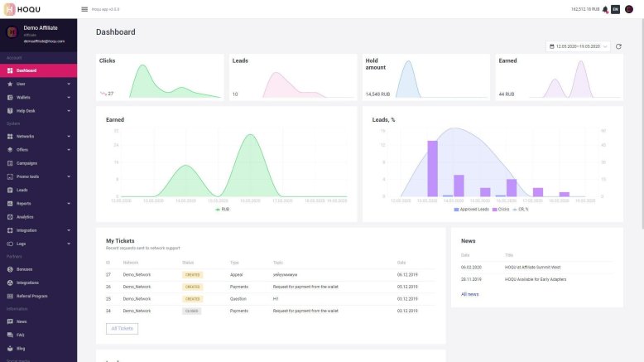Toggle RUB legend in Earned chart
This screenshot has width=644, height=362.
pos(222,209)
